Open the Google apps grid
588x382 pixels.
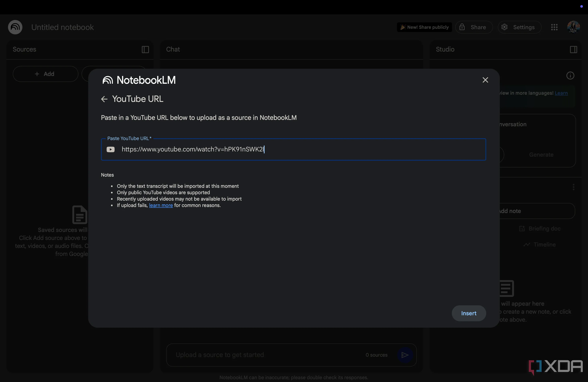[x=554, y=27]
